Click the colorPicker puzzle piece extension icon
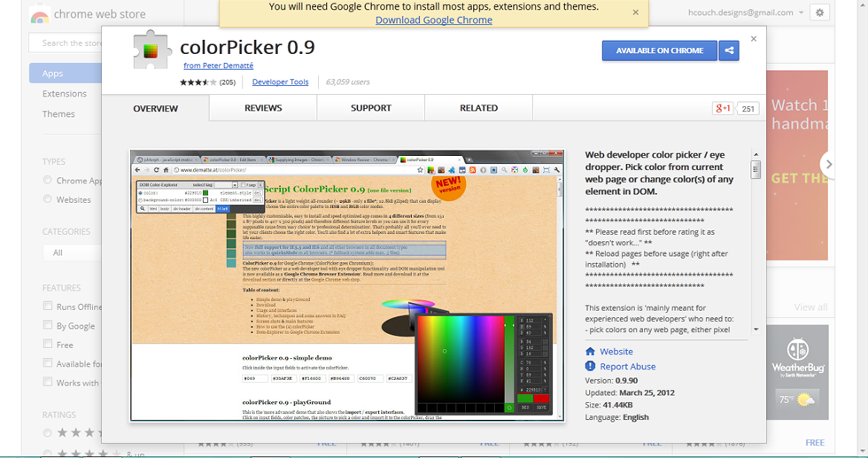The image size is (868, 458). pos(151,50)
